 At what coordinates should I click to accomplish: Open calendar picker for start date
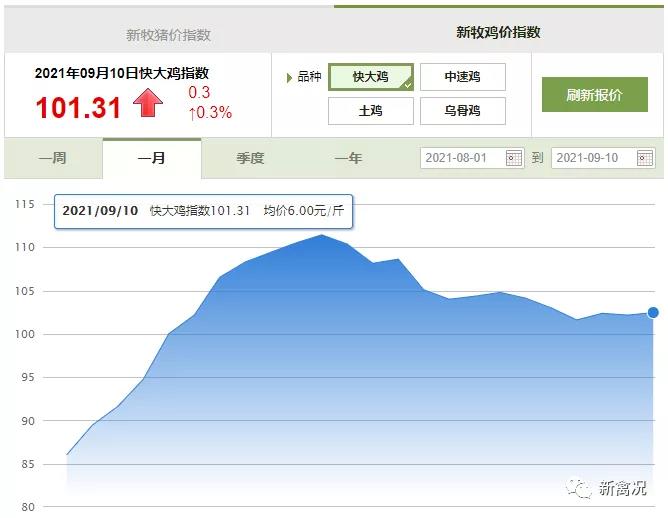[514, 158]
